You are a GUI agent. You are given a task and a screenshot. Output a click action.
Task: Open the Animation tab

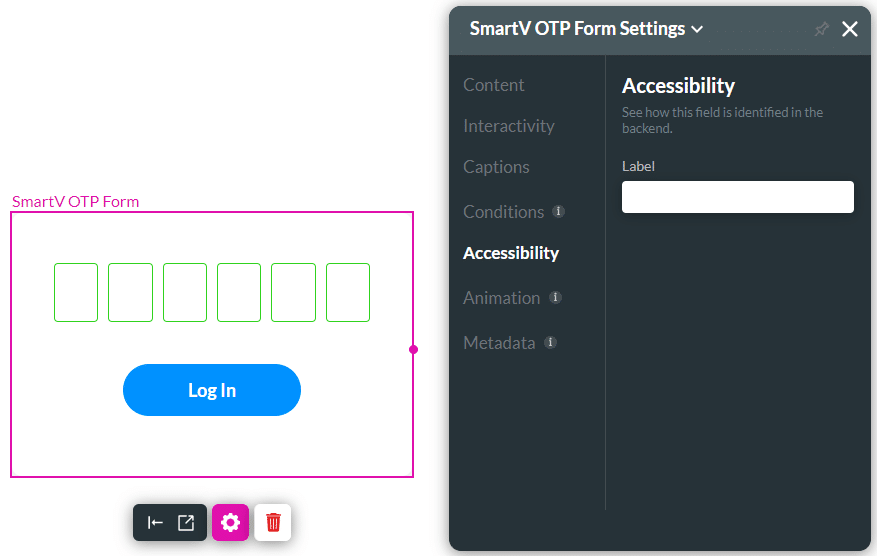click(x=501, y=298)
